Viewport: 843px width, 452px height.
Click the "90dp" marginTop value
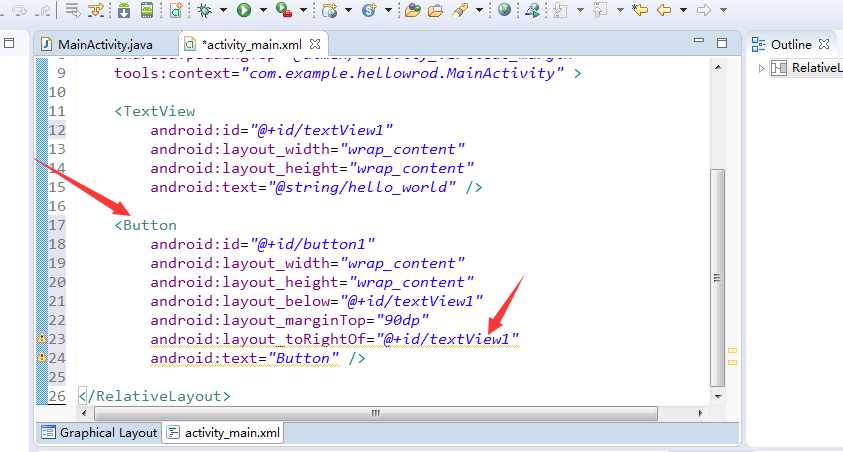click(x=403, y=320)
